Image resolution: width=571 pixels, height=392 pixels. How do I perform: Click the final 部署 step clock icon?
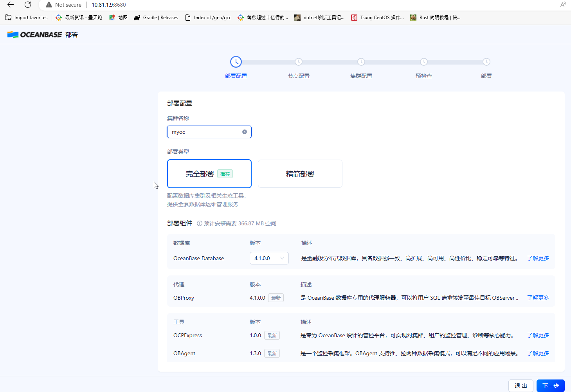click(486, 62)
